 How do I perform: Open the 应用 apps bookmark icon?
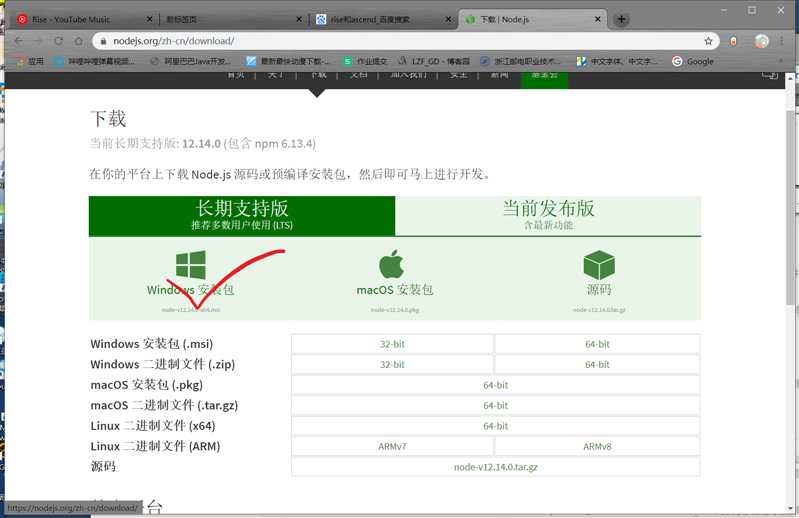(x=30, y=61)
